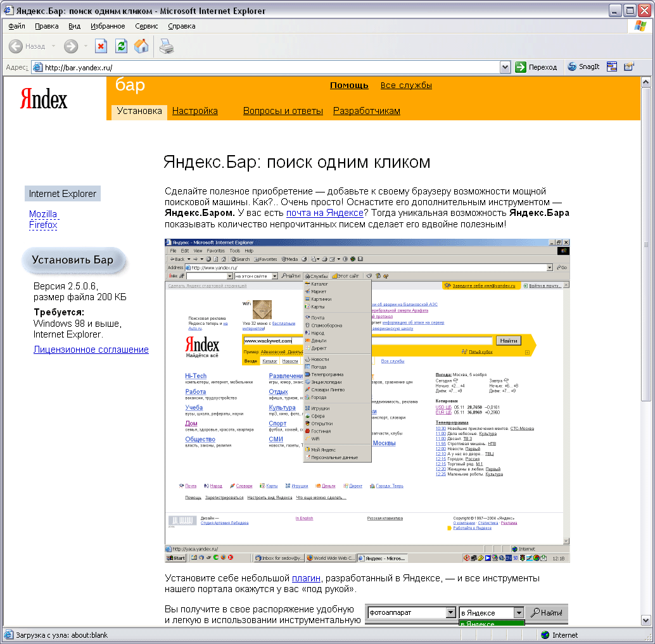Click the magnifier Найти! button
This screenshot has width=655, height=644.
click(547, 613)
